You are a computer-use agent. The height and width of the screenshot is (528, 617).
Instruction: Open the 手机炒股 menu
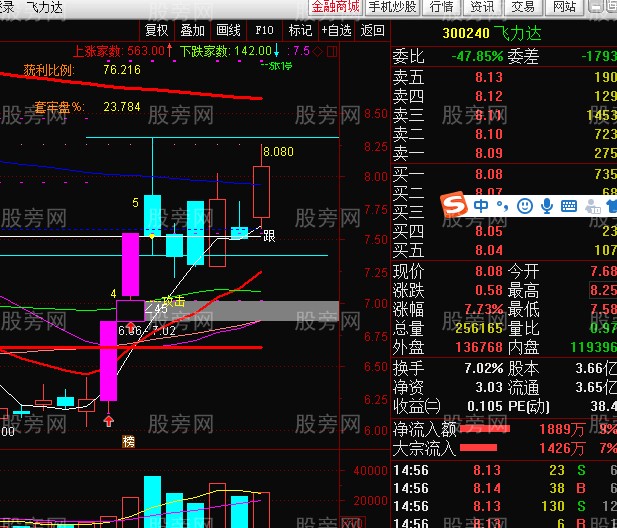[392, 7]
